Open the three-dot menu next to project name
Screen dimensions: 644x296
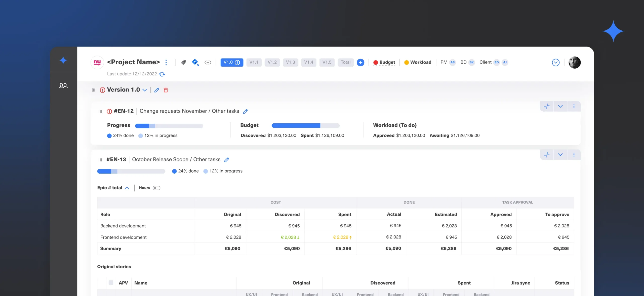(x=166, y=62)
